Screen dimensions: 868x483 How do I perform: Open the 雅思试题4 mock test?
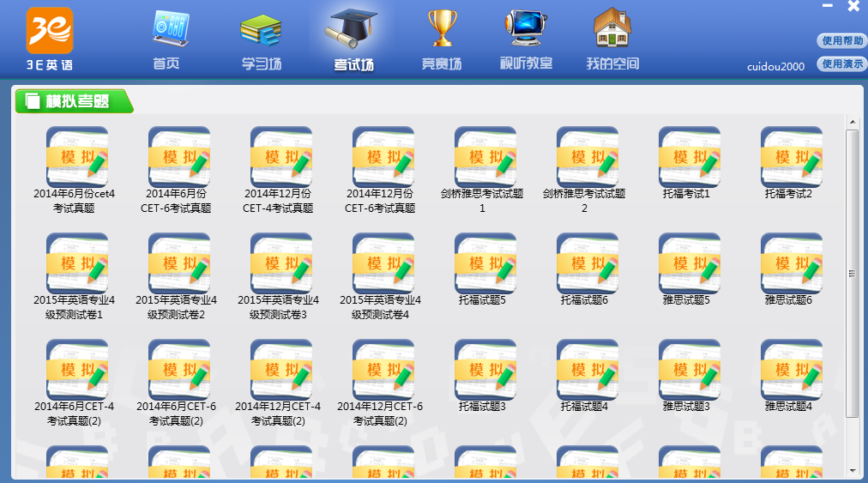pos(792,370)
